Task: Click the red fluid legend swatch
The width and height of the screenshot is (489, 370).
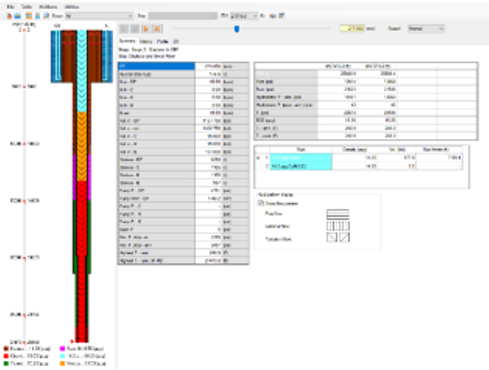Action: coord(6,356)
